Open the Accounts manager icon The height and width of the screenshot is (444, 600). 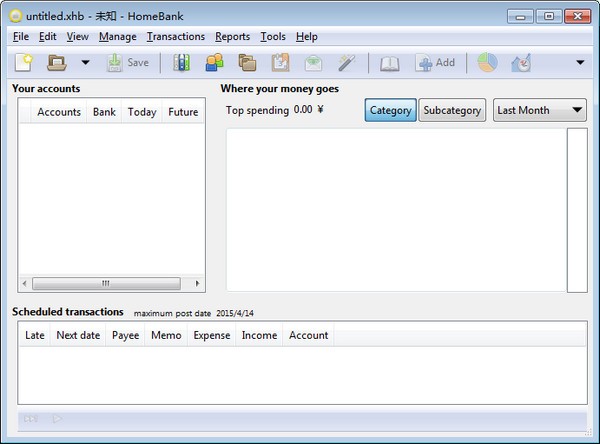[181, 63]
